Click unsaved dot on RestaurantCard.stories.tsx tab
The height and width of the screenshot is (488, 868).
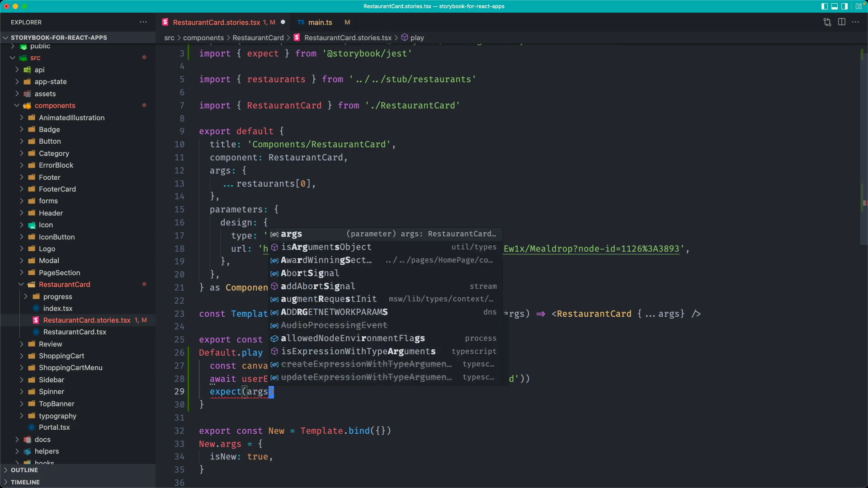pyautogui.click(x=283, y=22)
